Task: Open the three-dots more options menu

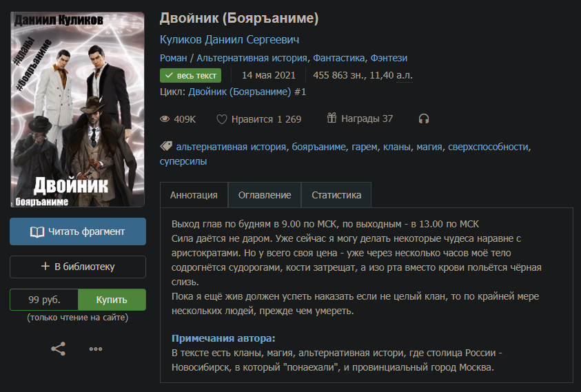Action: tap(96, 349)
